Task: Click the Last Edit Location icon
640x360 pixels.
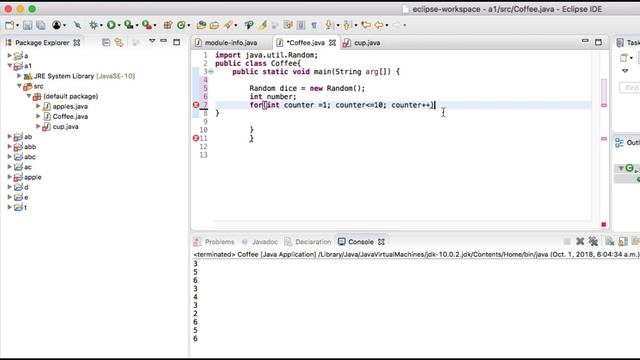Action: (x=366, y=25)
